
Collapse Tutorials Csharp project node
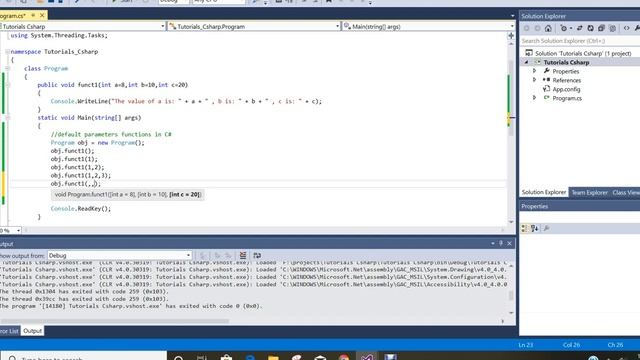pos(527,62)
